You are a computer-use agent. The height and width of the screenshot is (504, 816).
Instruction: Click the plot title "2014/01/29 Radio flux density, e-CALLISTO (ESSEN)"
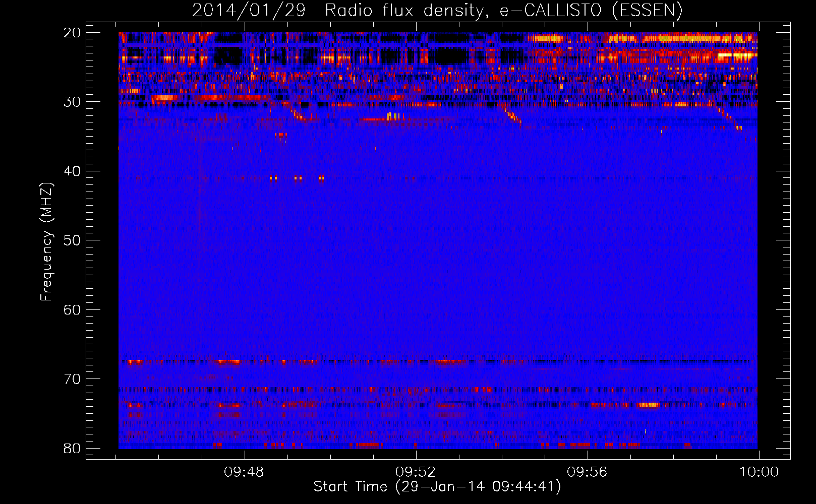[x=437, y=11]
